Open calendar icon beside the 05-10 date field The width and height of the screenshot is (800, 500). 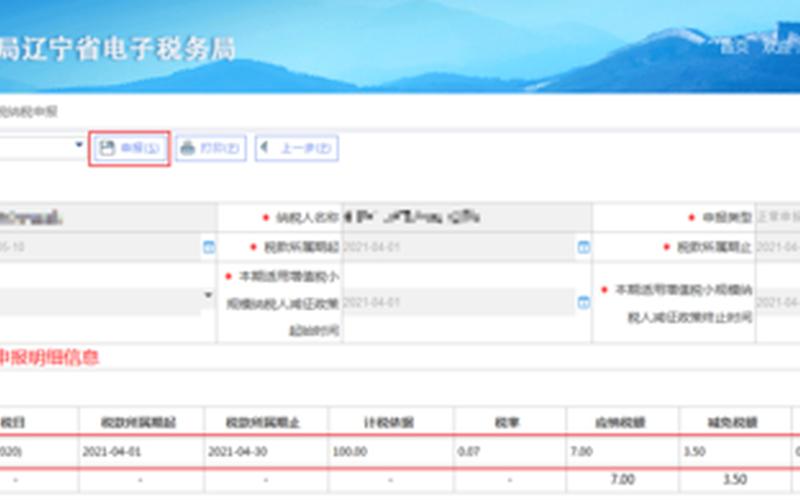pos(209,247)
